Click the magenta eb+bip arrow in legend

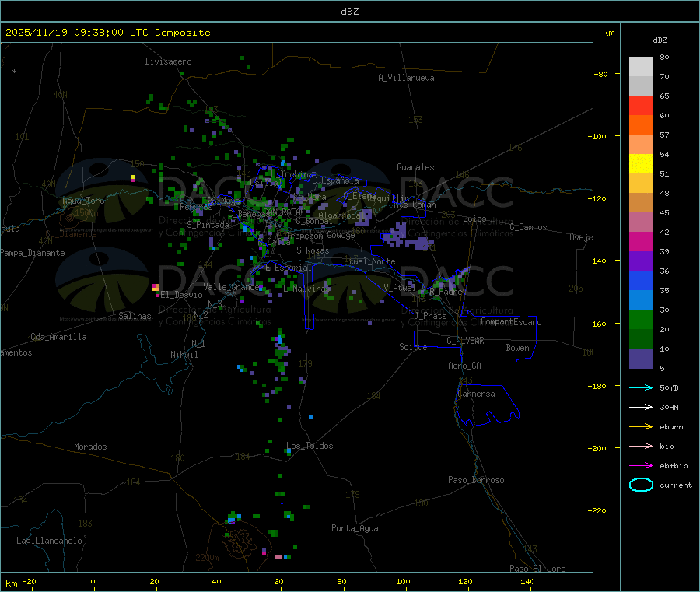pyautogui.click(x=641, y=465)
